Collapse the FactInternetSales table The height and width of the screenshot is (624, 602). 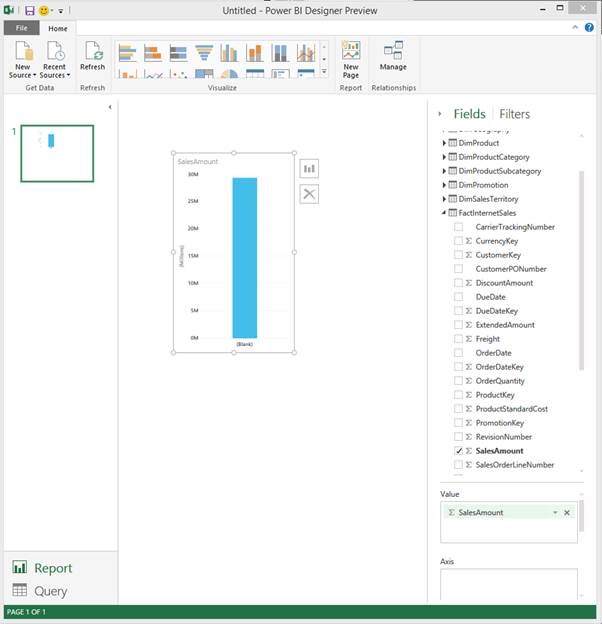[444, 213]
